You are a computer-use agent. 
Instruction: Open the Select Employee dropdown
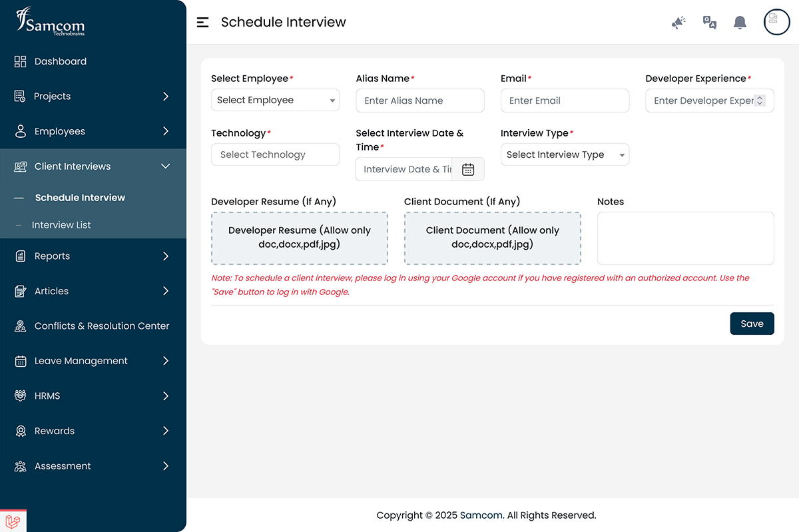[275, 100]
